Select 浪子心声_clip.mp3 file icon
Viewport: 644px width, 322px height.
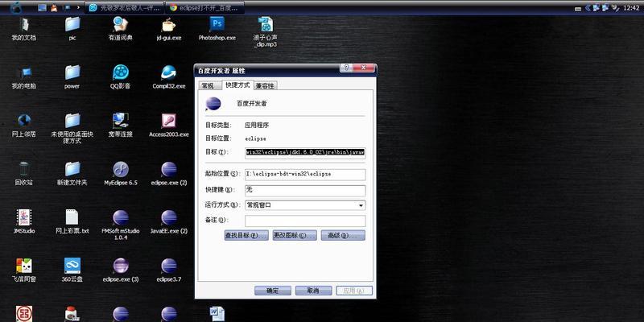pyautogui.click(x=266, y=31)
